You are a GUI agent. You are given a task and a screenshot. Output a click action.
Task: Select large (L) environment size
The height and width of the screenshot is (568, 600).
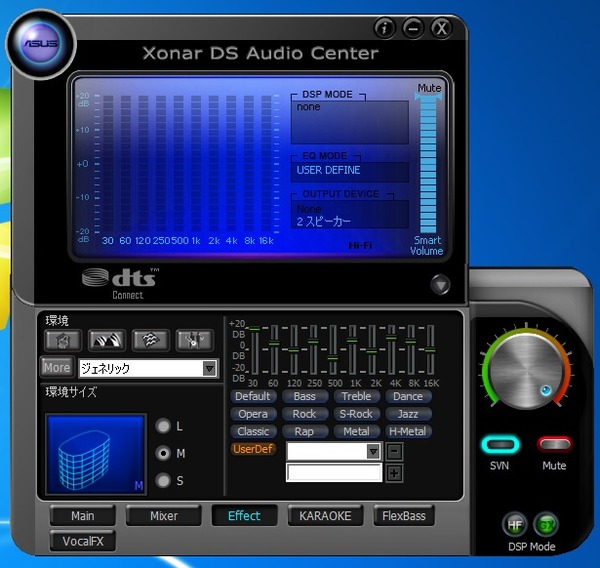pos(163,426)
